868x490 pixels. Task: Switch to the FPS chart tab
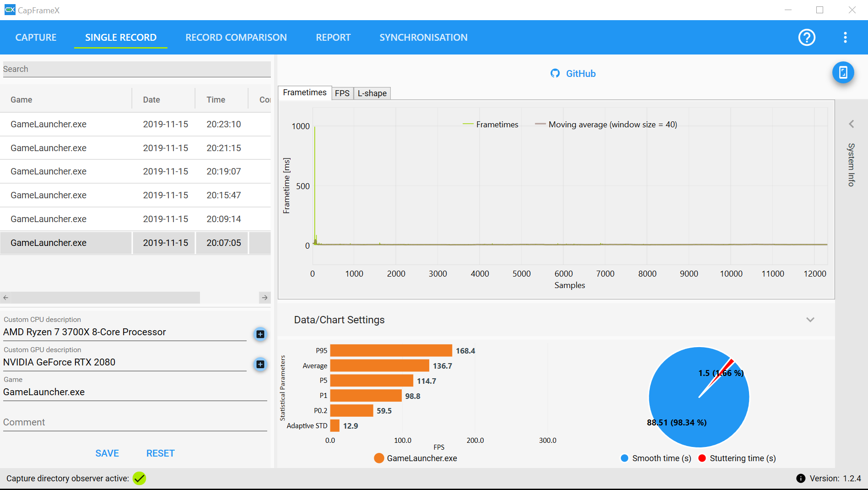[342, 93]
